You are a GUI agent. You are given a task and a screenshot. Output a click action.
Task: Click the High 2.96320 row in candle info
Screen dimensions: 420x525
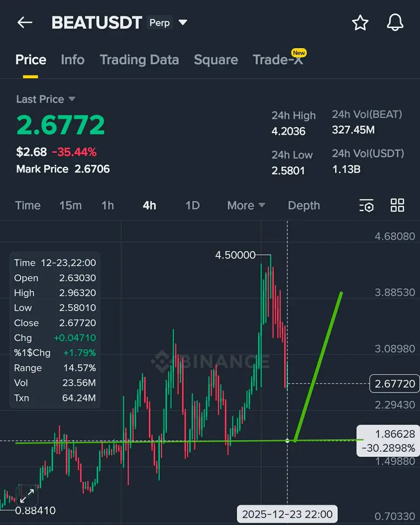[55, 292]
